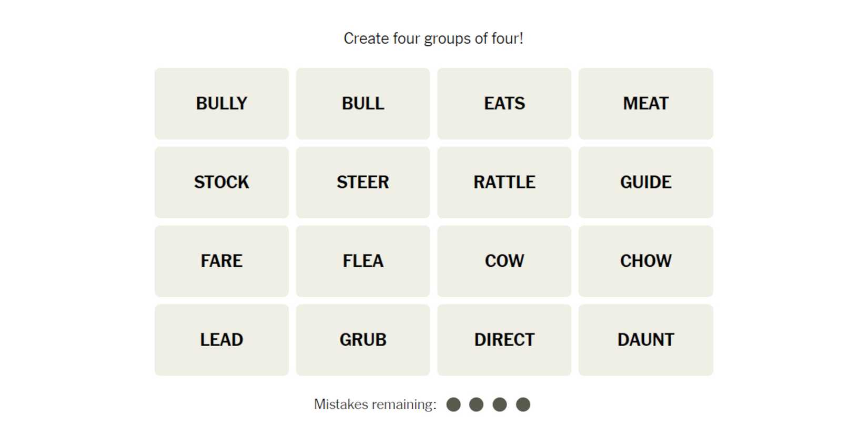The width and height of the screenshot is (868, 434).
Task: Choose the FARE tile
Action: (x=221, y=261)
